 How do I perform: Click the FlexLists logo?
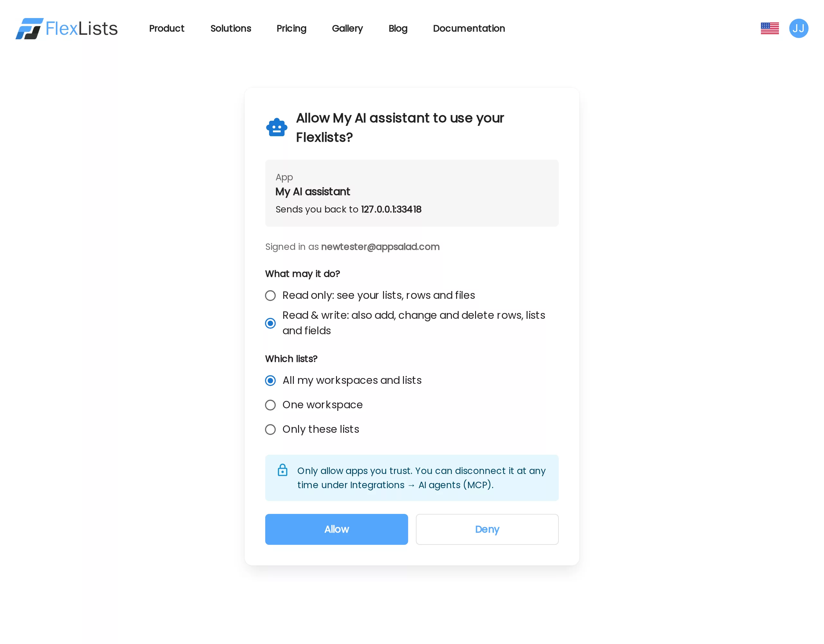point(66,28)
